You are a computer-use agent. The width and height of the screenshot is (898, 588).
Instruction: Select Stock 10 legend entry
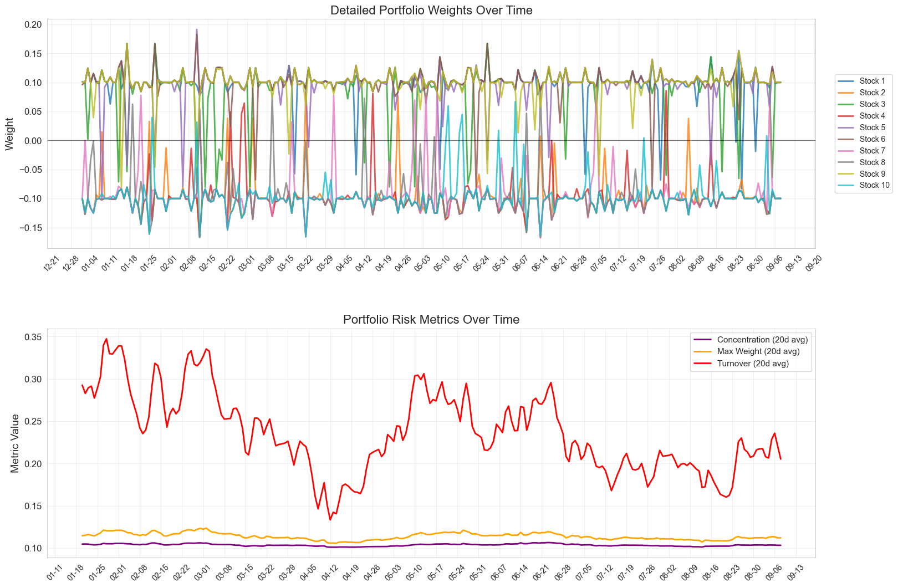coord(865,185)
